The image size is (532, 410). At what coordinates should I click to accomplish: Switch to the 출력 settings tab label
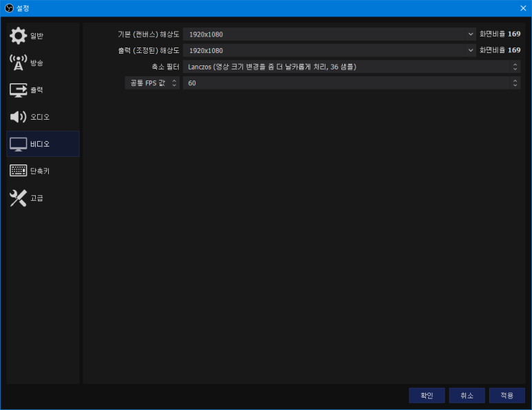[x=36, y=90]
